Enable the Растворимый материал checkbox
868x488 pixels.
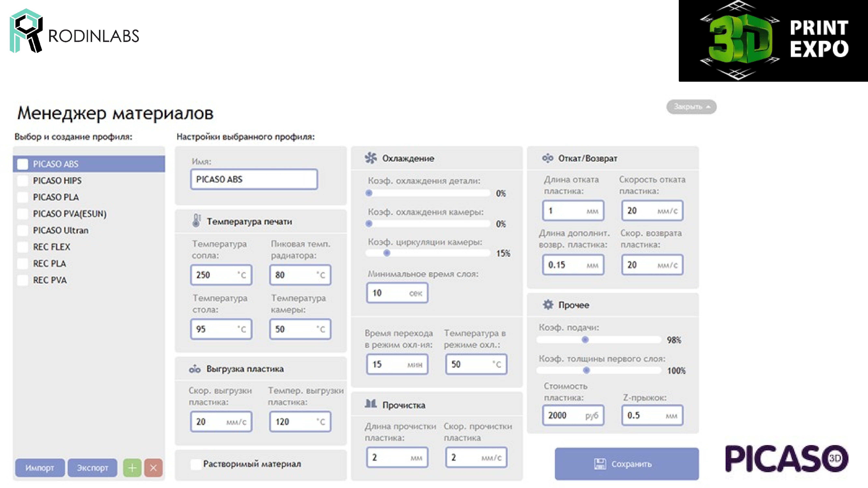pos(196,464)
